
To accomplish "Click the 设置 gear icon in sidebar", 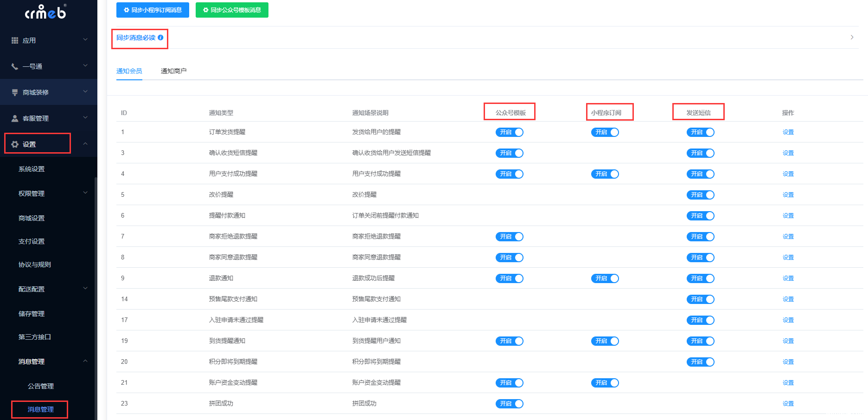I will pos(15,144).
